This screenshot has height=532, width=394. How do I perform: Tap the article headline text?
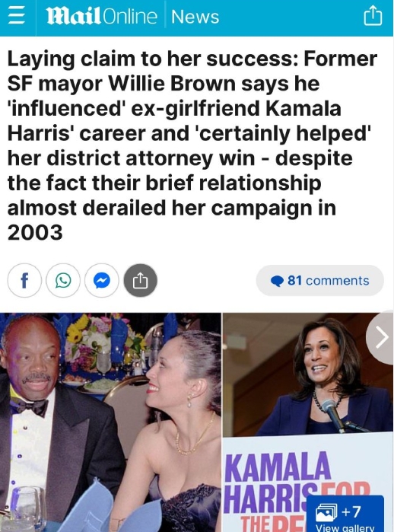click(x=192, y=145)
